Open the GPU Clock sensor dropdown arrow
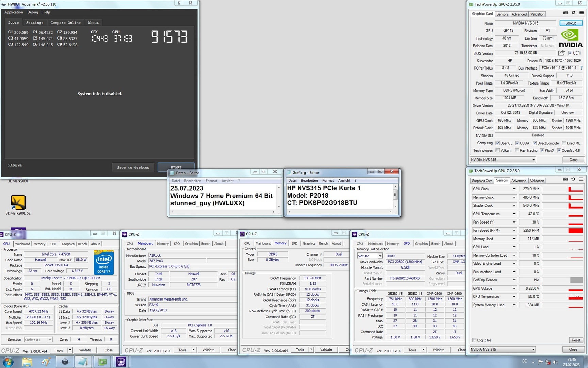The width and height of the screenshot is (588, 368). [514, 189]
